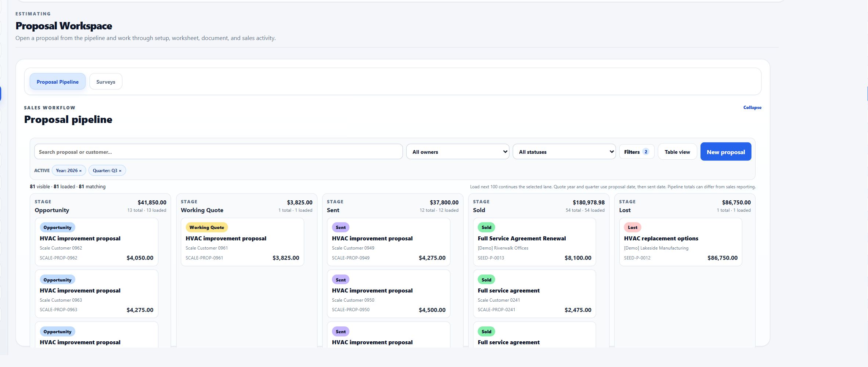The image size is (868, 367).
Task: Click the Working Quote status badge
Action: point(206,227)
